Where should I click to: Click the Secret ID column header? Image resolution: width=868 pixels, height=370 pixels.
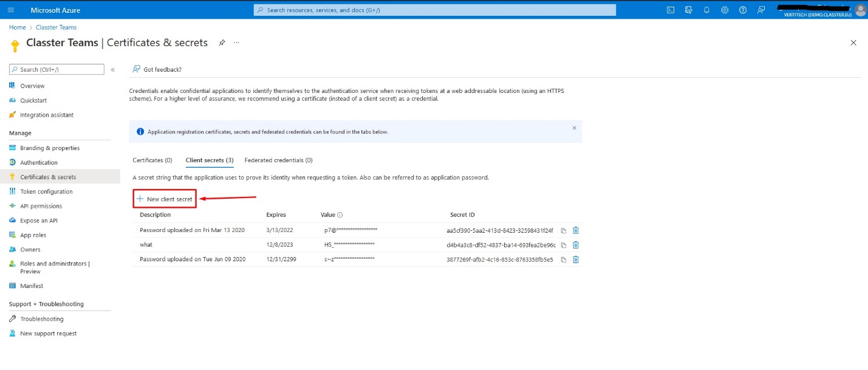click(462, 215)
